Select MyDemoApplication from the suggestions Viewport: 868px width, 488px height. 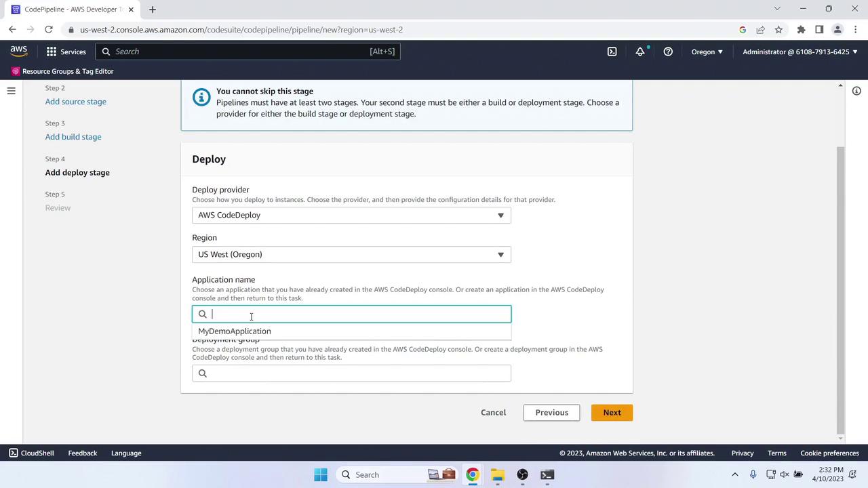click(x=351, y=331)
